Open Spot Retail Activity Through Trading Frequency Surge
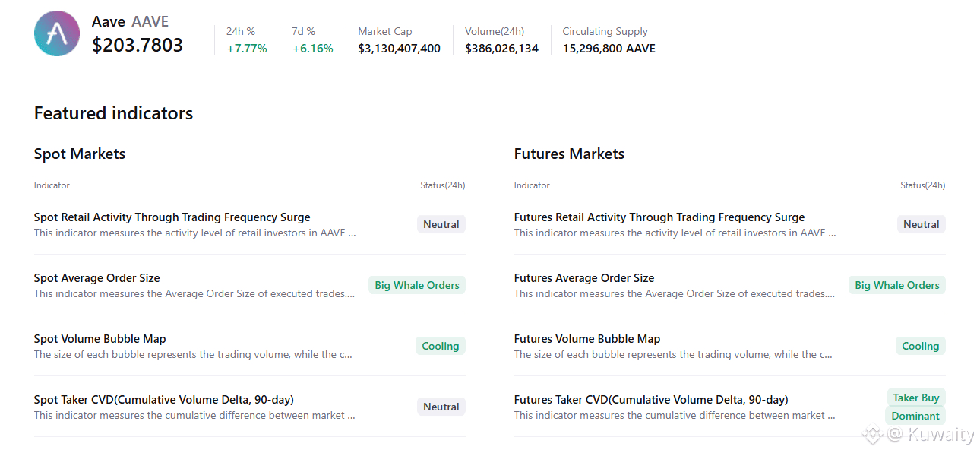This screenshot has width=980, height=453. point(172,217)
